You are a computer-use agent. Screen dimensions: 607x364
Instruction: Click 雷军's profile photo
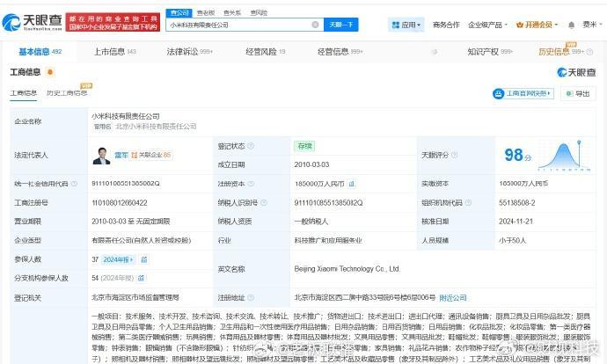click(x=101, y=156)
